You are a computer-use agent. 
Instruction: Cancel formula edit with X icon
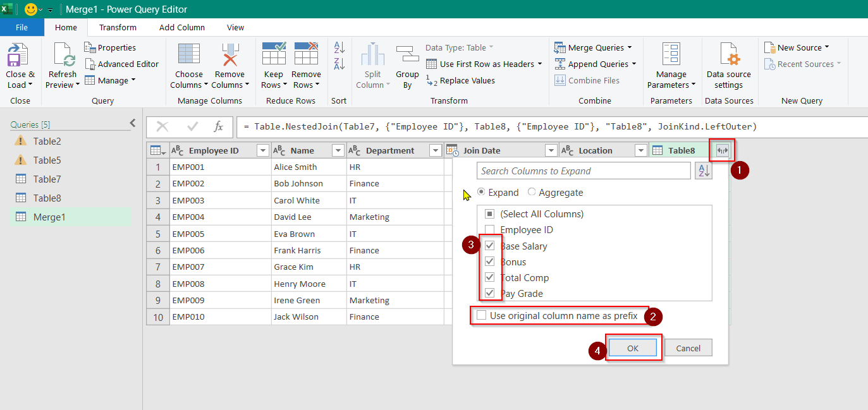point(162,126)
